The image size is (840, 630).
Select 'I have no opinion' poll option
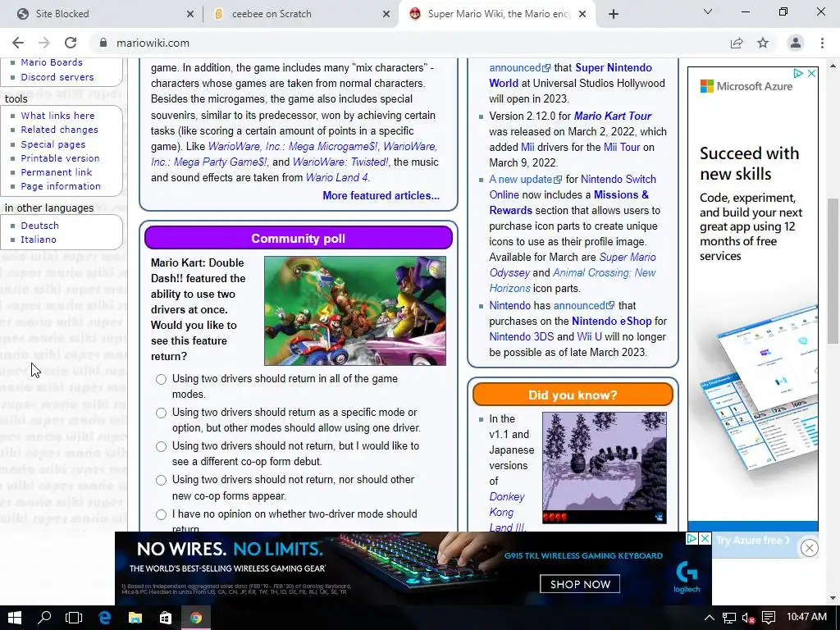pos(162,515)
